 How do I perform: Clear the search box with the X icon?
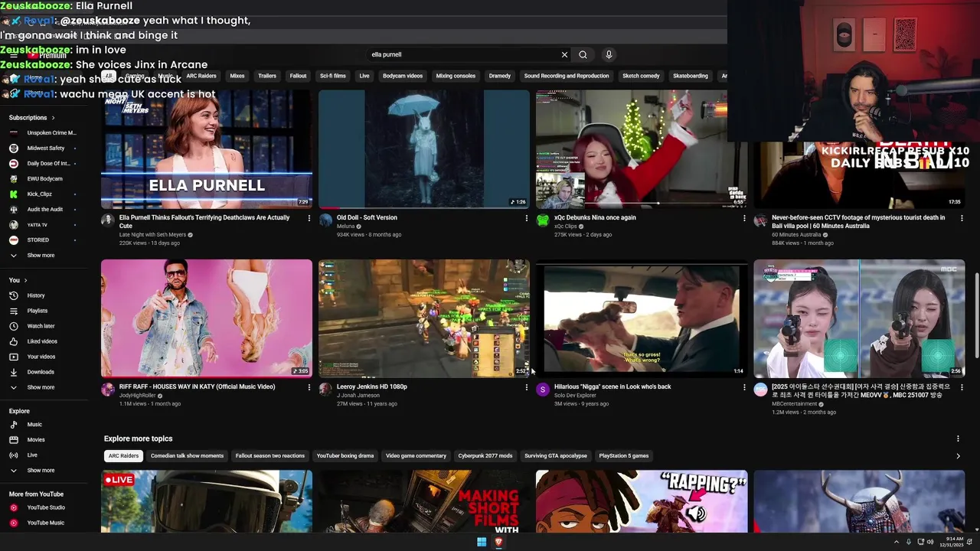point(564,55)
